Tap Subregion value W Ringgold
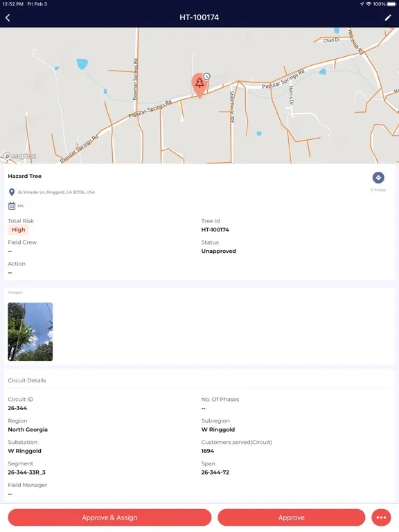Image resolution: width=399 pixels, height=532 pixels. 218,429
